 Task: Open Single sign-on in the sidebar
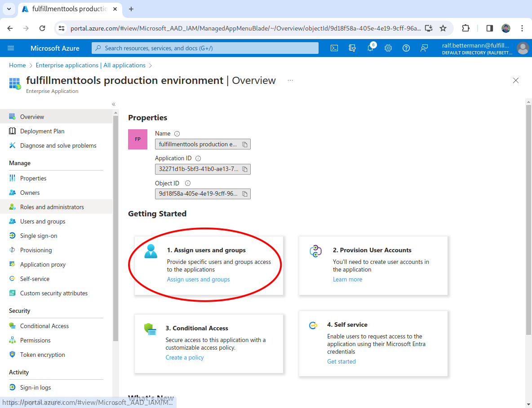click(39, 236)
